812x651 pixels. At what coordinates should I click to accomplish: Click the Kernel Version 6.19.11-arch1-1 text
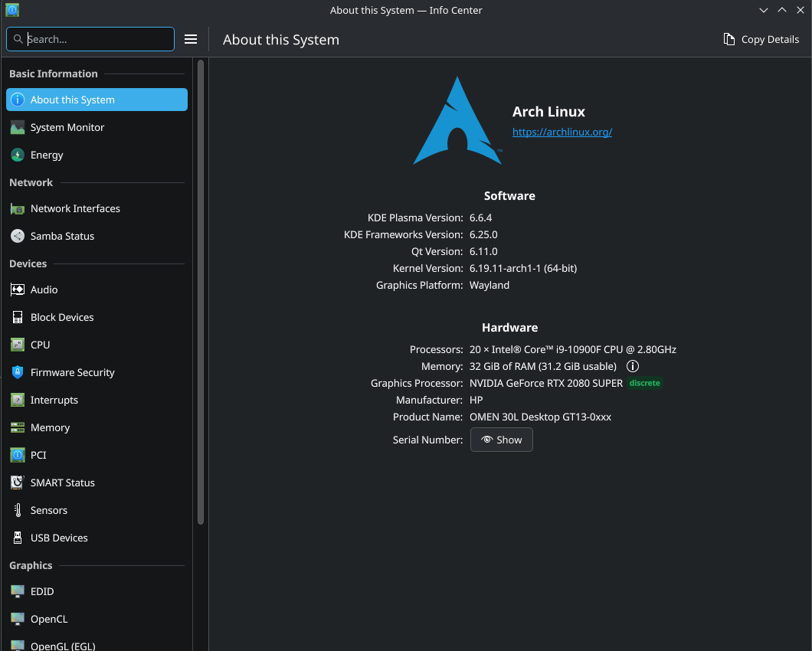(523, 268)
